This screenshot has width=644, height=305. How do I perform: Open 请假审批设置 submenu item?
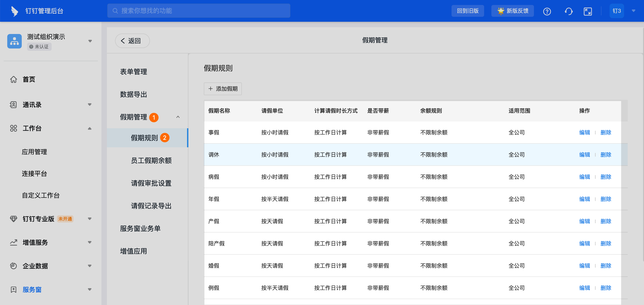[151, 183]
